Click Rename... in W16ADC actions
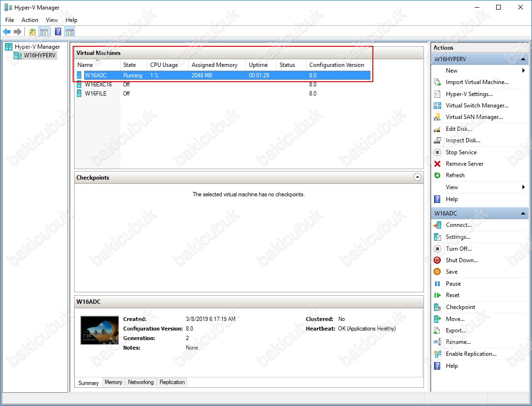Image resolution: width=532 pixels, height=406 pixels. pos(458,342)
